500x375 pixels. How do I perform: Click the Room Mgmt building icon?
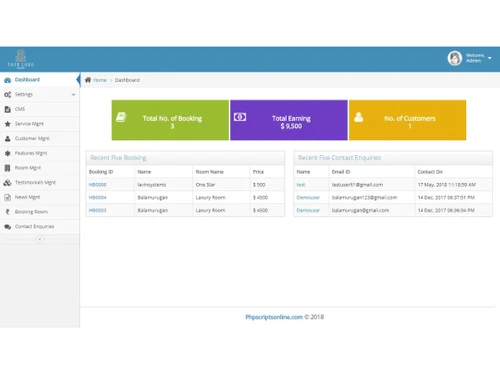[7, 168]
